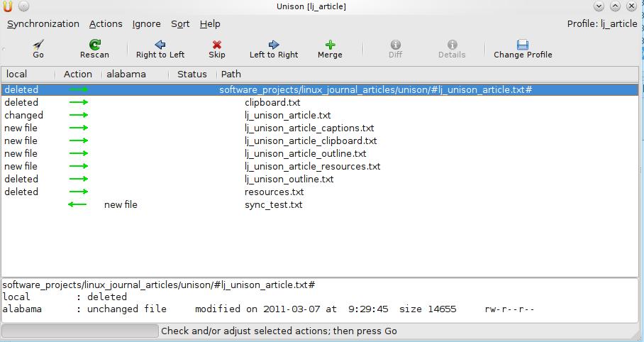Click the right arrow in the lj_unison_outline.txt row
The image size is (644, 342).
pyautogui.click(x=79, y=179)
